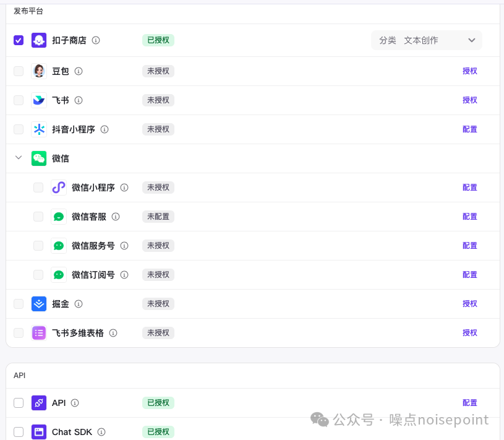Click the 发布平台 section heading

28,11
